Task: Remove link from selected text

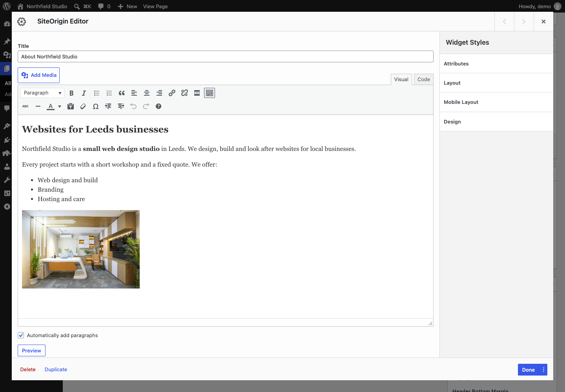Action: (x=184, y=93)
